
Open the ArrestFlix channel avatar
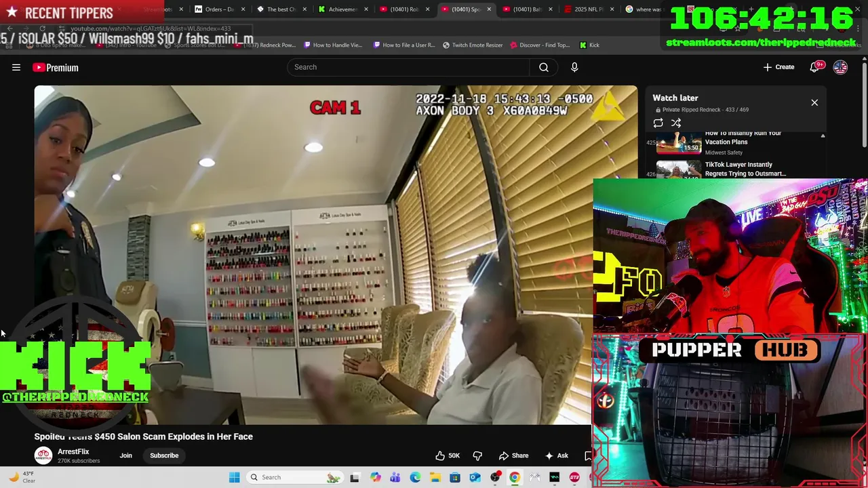point(43,455)
